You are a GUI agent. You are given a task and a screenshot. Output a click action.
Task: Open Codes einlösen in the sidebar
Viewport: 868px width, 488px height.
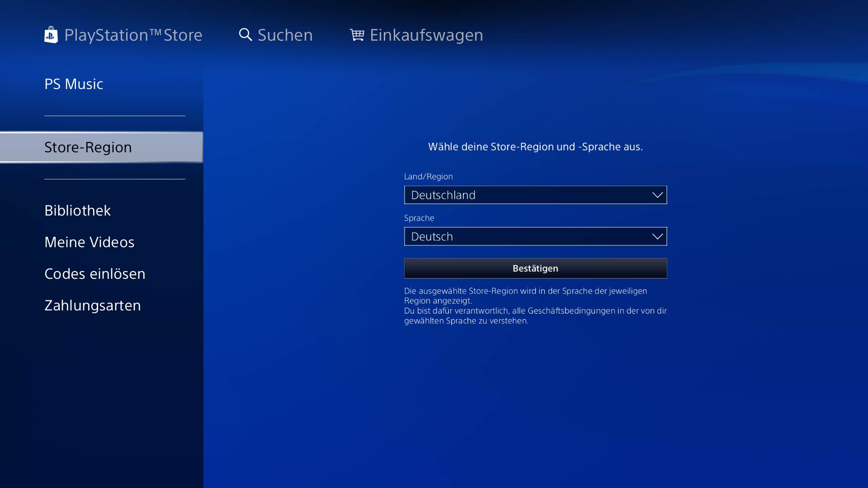[x=95, y=274]
